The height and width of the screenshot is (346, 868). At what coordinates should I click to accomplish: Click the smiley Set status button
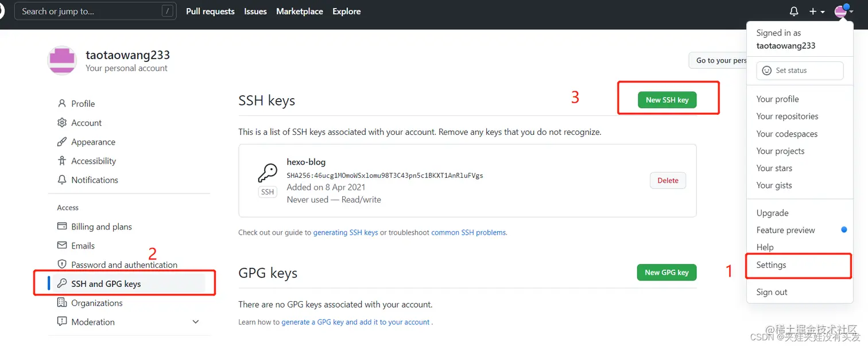(799, 71)
